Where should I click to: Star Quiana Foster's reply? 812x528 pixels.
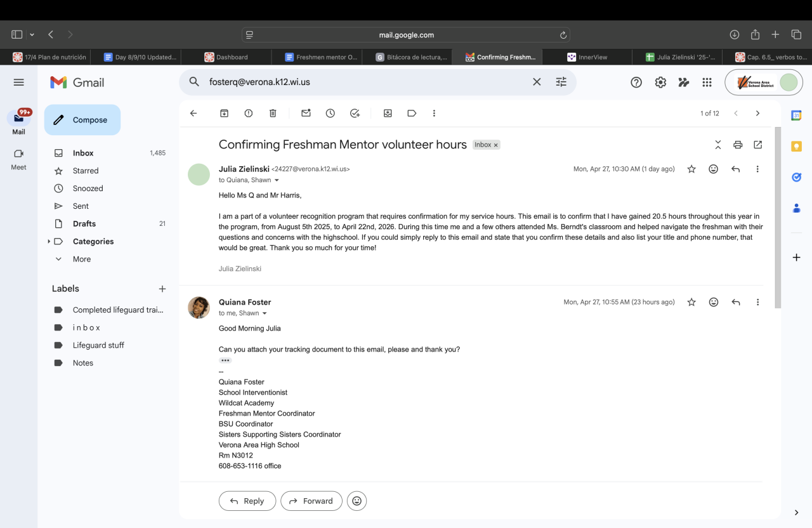(x=691, y=302)
